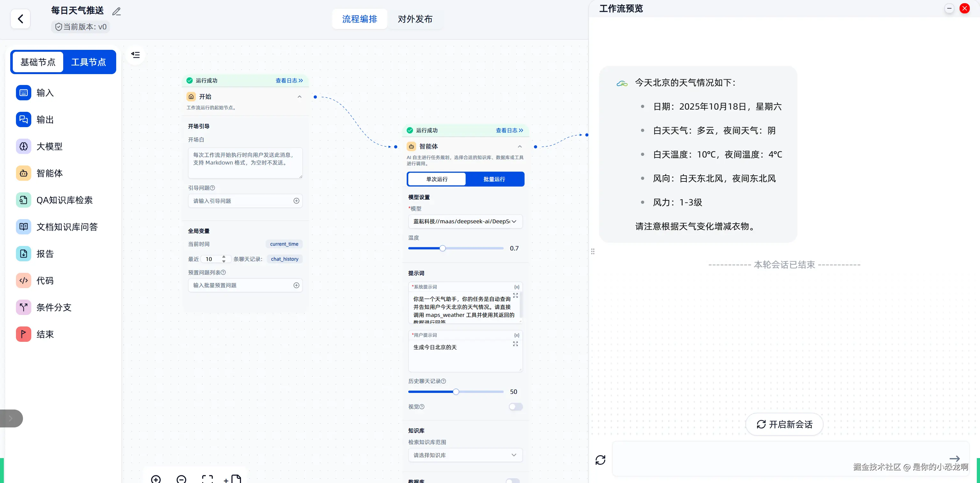Viewport: 980px width, 483px height.
Task: Open 查看日志 link on 智能体 node
Action: [509, 131]
